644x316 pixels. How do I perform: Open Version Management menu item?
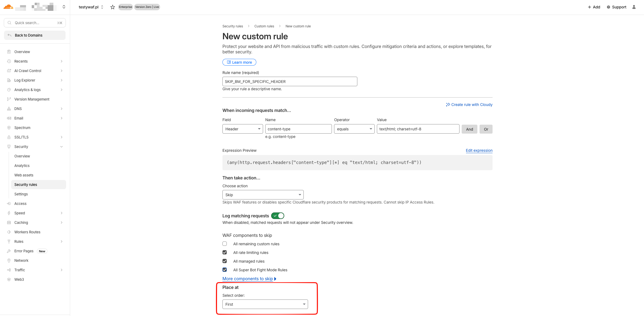tap(32, 99)
